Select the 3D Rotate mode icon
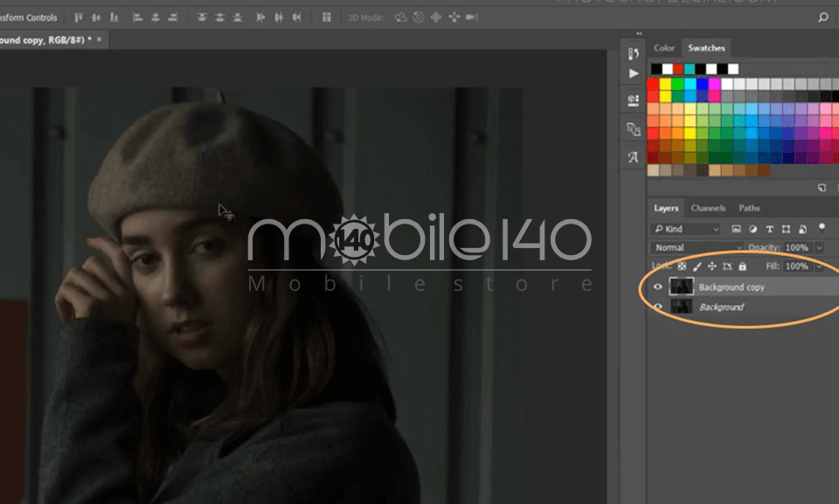 click(401, 17)
